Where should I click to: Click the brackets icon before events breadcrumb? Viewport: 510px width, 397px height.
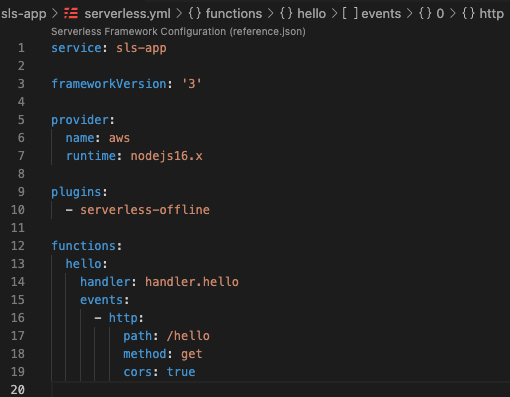(x=350, y=14)
